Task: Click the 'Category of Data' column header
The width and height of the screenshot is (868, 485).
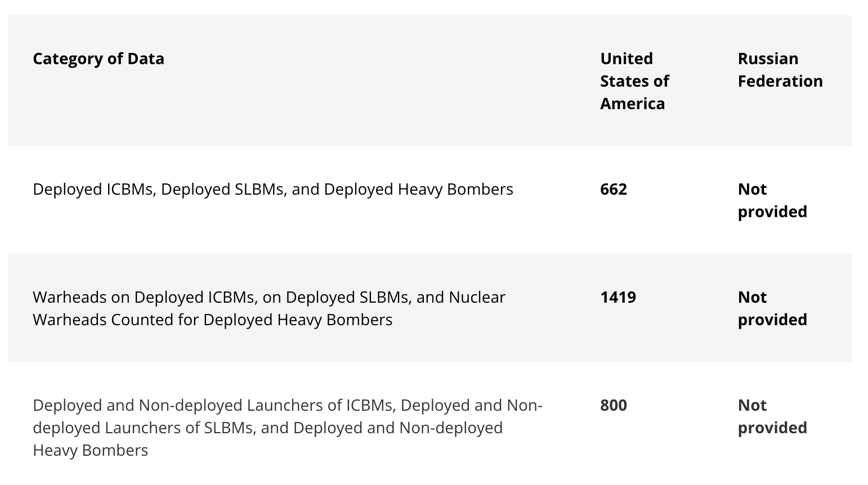Action: click(x=99, y=59)
